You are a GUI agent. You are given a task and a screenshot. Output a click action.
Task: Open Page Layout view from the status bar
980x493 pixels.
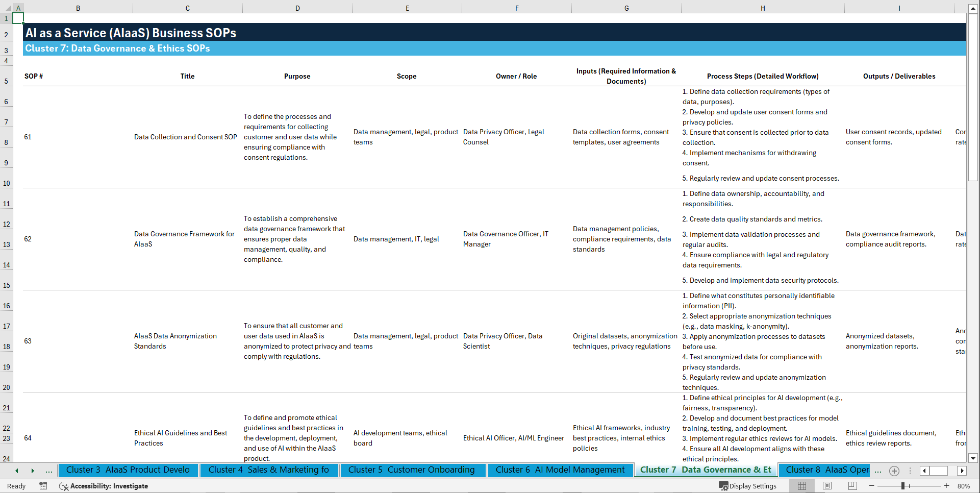point(827,486)
